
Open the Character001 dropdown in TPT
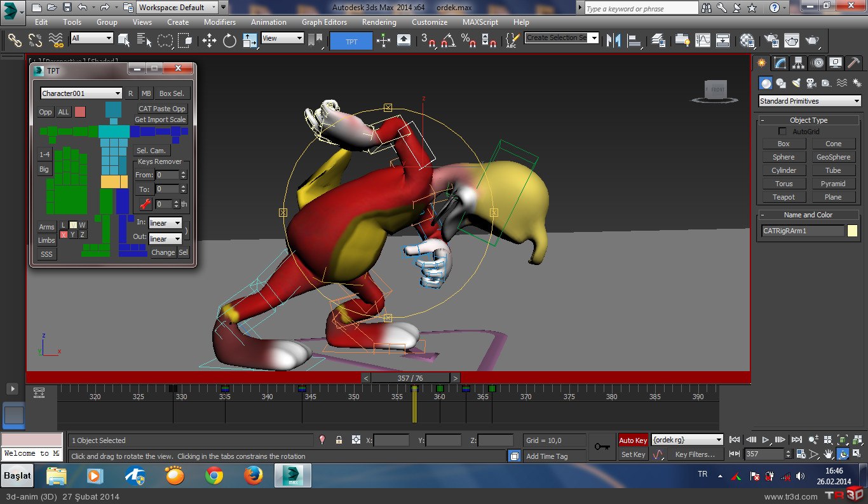(81, 93)
